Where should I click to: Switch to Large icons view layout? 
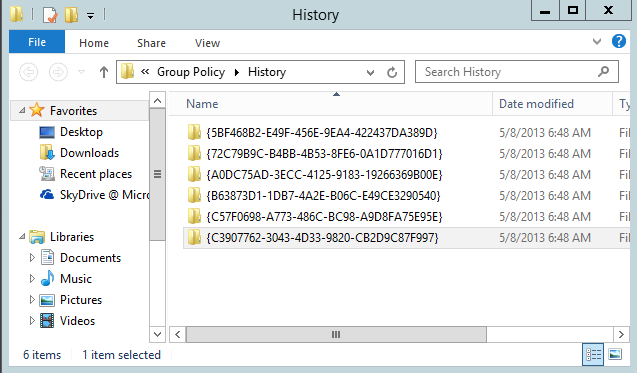pyautogui.click(x=615, y=355)
